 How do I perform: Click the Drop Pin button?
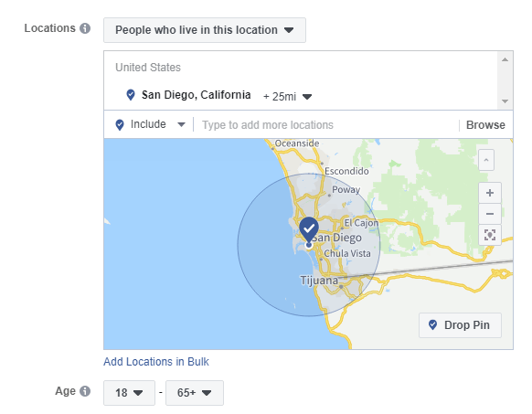(460, 325)
